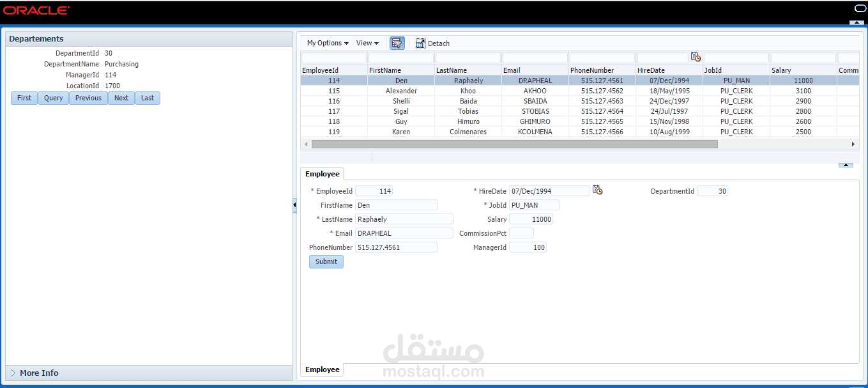Screen dimensions: 868x388
Task: Click the Last button
Action: tap(148, 98)
